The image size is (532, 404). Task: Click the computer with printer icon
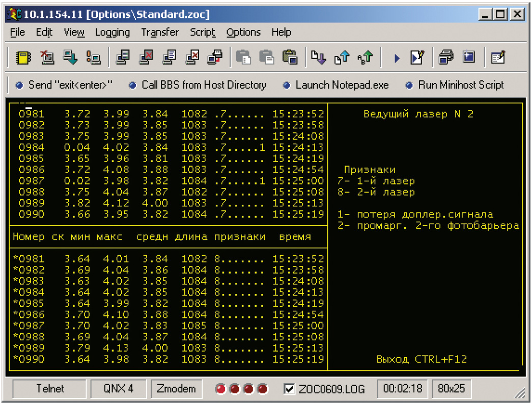(x=215, y=58)
